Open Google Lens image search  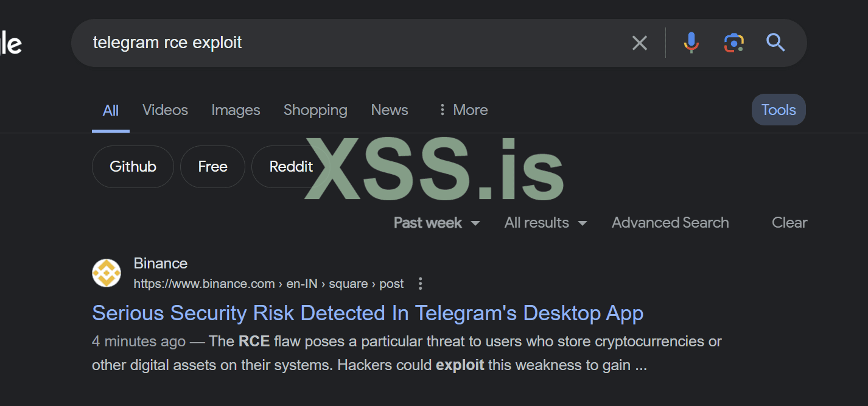(733, 43)
